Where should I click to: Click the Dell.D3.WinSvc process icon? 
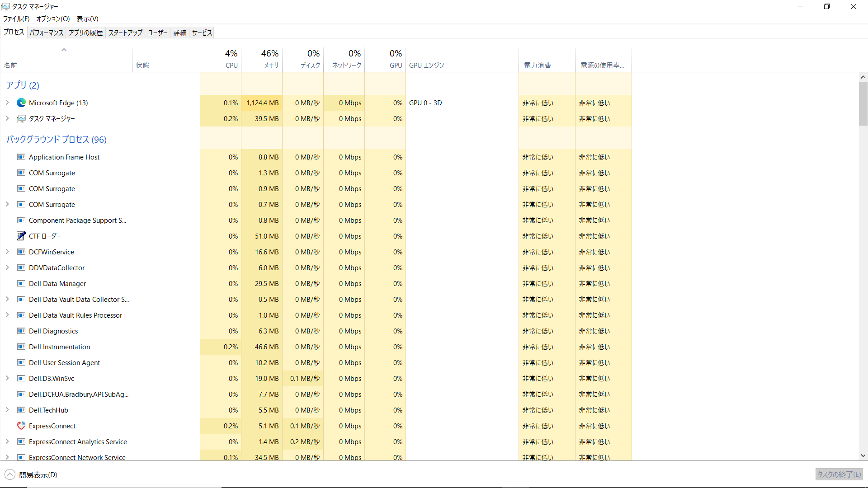pyautogui.click(x=21, y=379)
